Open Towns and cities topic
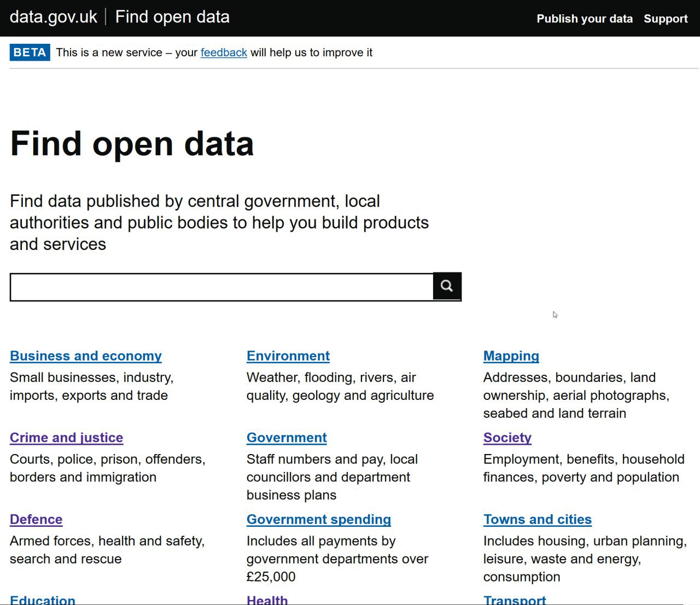The image size is (700, 605). (538, 520)
